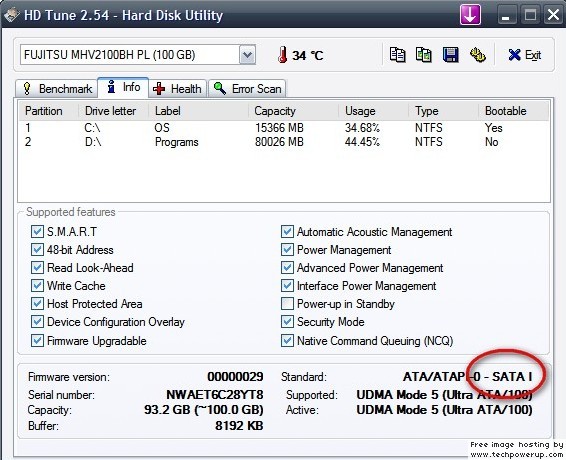Click the Exit button
Image resolution: width=566 pixels, height=460 pixels.
click(524, 55)
